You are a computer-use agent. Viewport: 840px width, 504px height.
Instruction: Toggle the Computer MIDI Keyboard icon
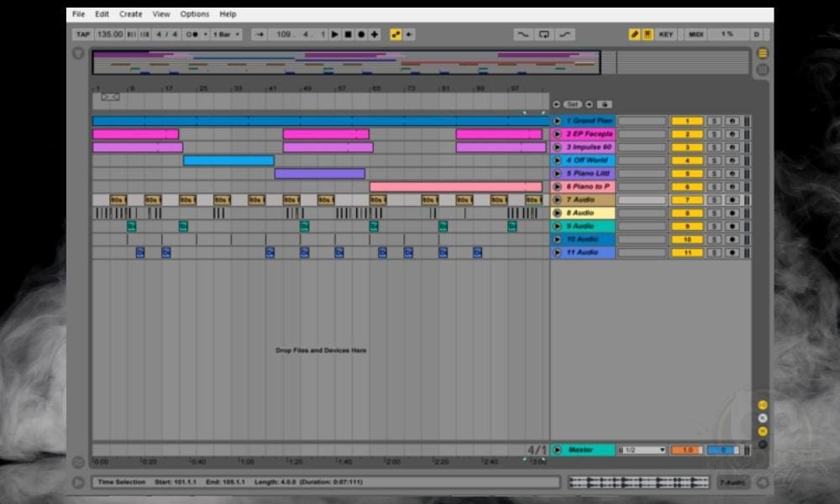[x=648, y=34]
